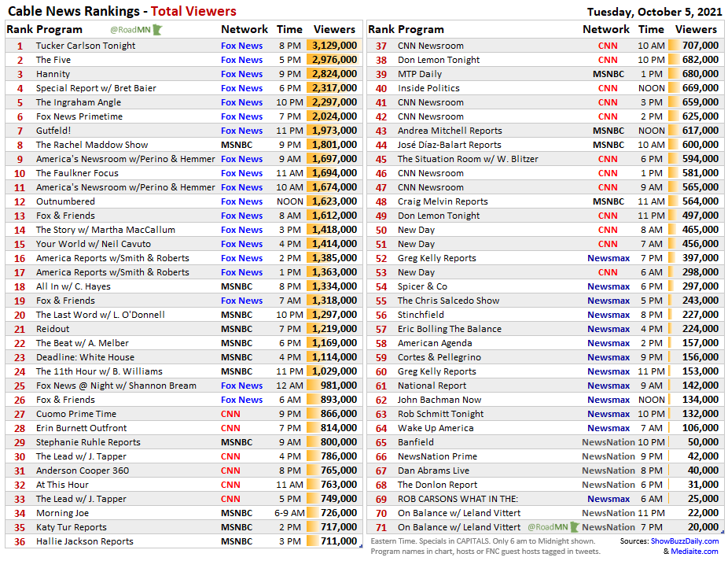The image size is (728, 561).
Task: Click the Tuesday, October 5, 2021 date
Action: click(655, 12)
